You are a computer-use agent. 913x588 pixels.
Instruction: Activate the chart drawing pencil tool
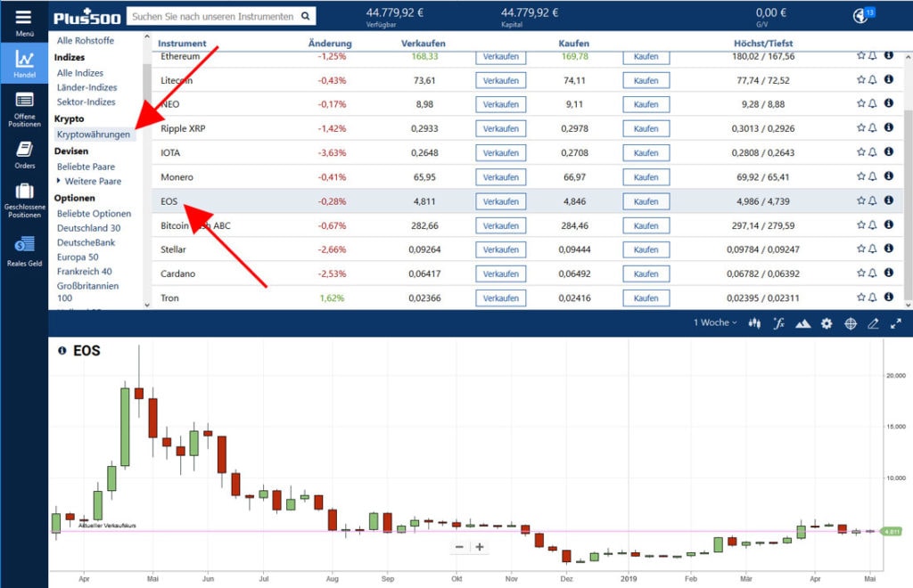coord(874,323)
